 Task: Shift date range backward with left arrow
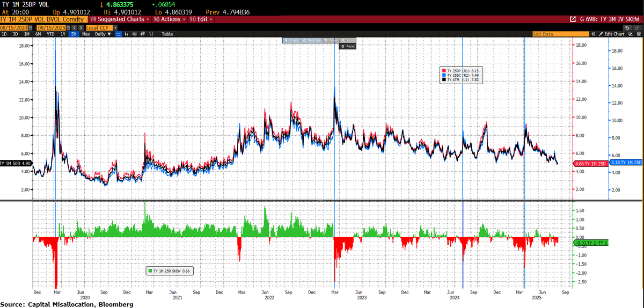pos(74,28)
